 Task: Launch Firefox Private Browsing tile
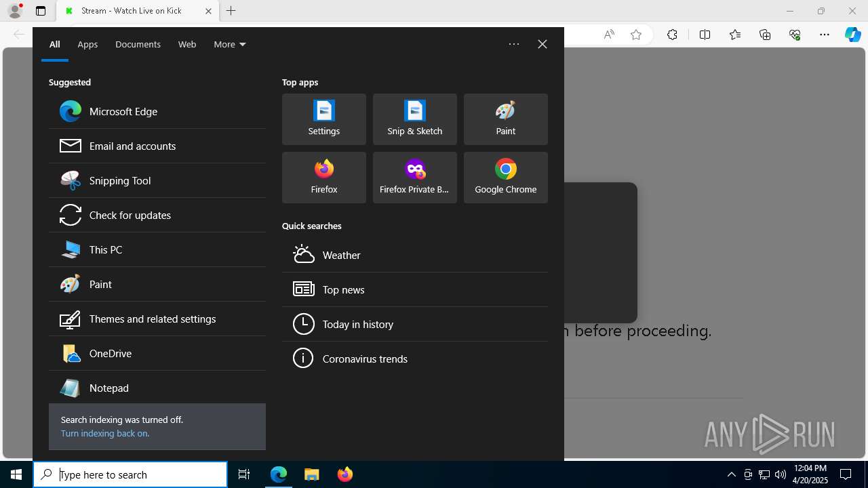point(415,178)
